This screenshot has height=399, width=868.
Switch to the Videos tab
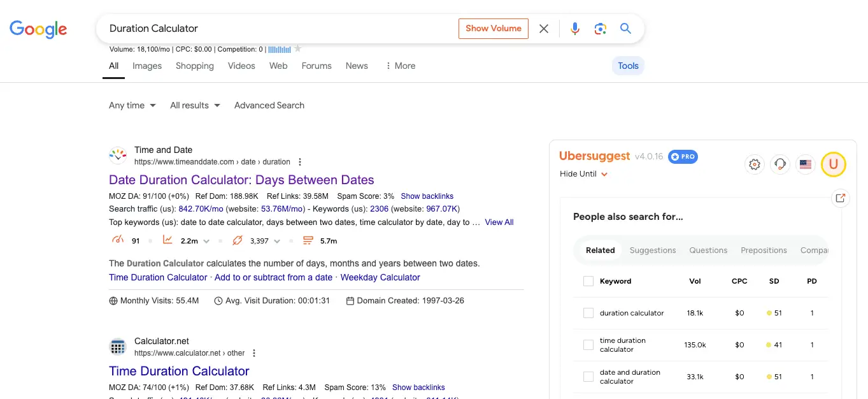tap(241, 66)
